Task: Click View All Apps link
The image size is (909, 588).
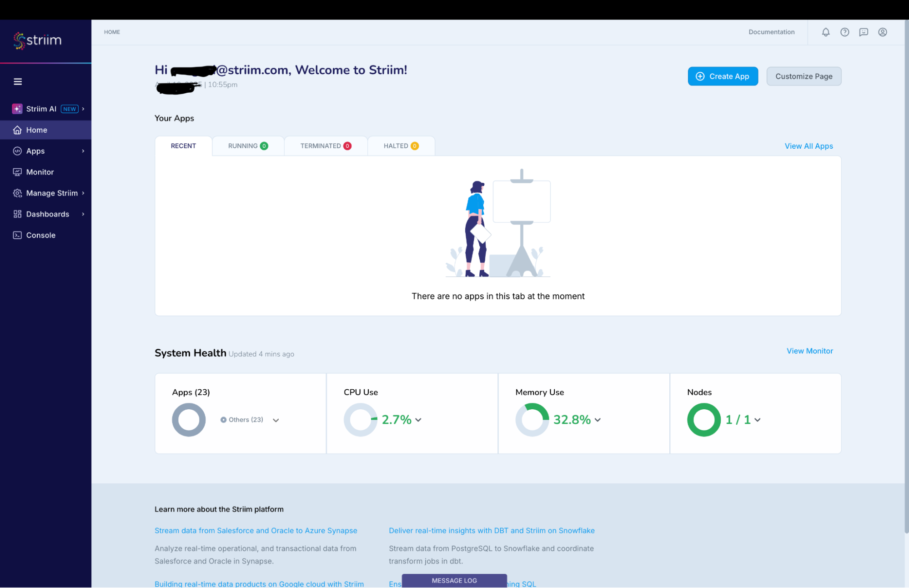Action: coord(809,146)
